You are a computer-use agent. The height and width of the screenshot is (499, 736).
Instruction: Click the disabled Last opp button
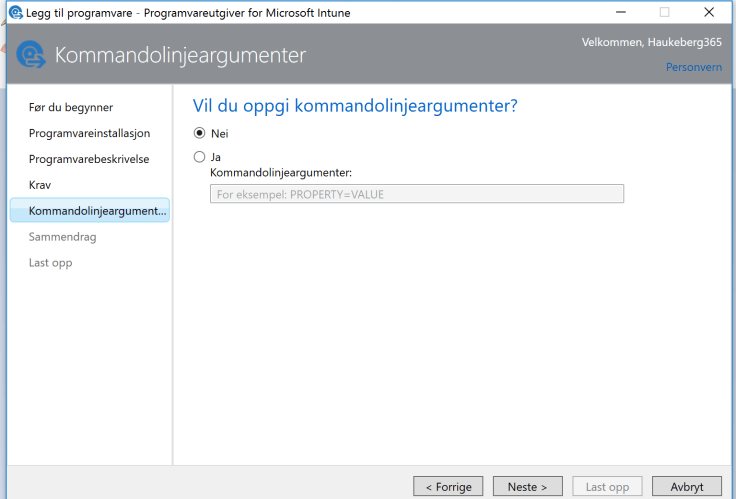(607, 487)
